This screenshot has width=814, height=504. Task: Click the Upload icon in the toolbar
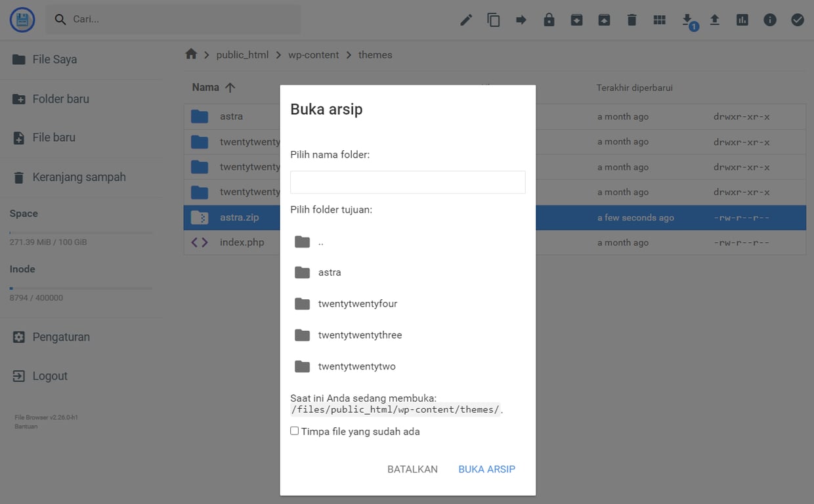tap(714, 20)
